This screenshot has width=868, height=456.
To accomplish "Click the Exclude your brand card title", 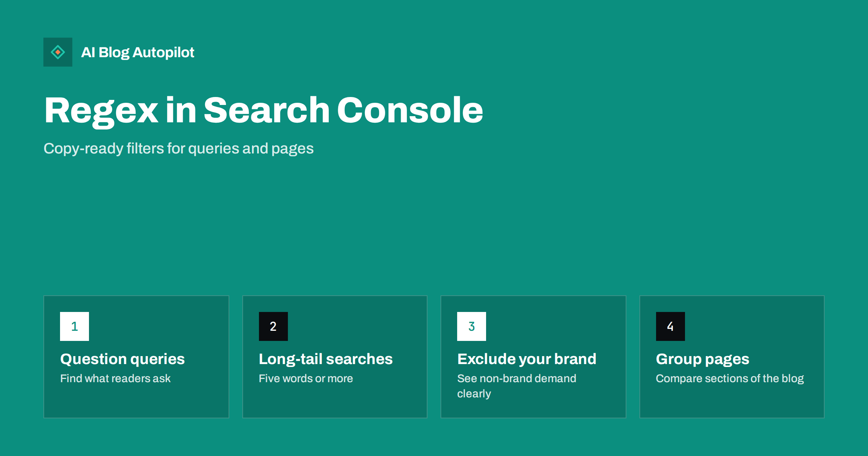I will click(x=527, y=359).
